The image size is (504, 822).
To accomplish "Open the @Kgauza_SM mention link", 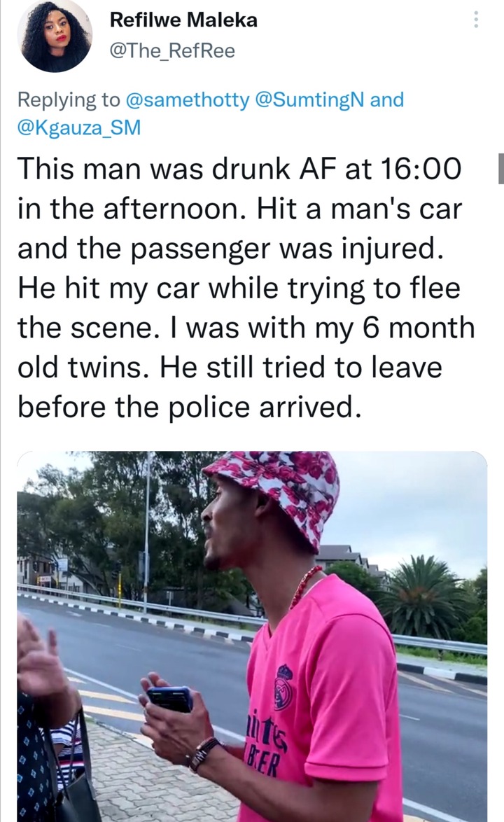I will [79, 127].
